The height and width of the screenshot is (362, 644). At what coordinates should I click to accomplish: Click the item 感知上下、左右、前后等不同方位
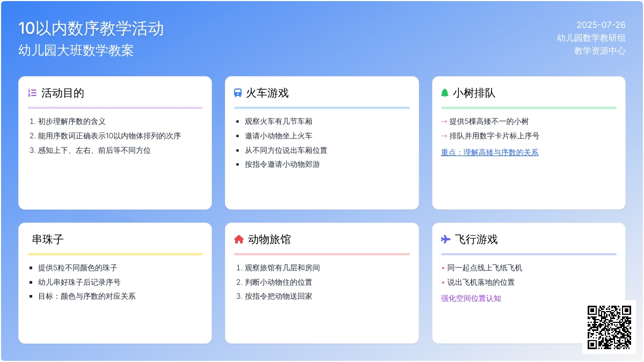[x=94, y=150]
